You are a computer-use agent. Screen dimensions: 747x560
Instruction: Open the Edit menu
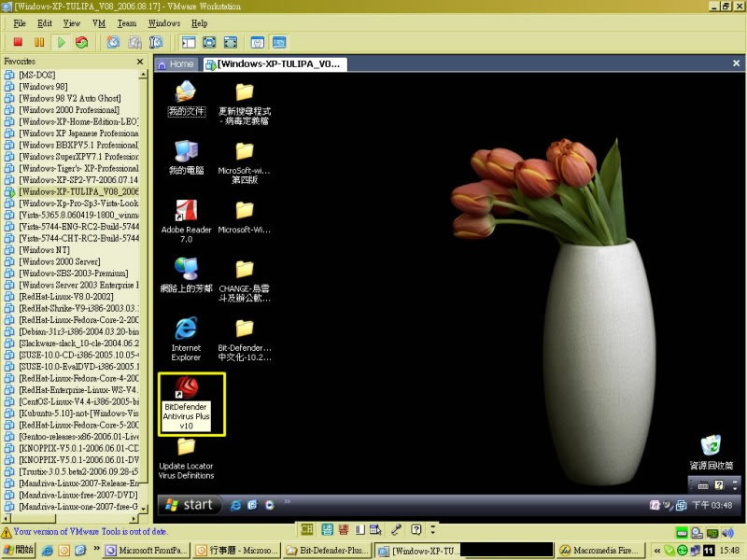(45, 23)
